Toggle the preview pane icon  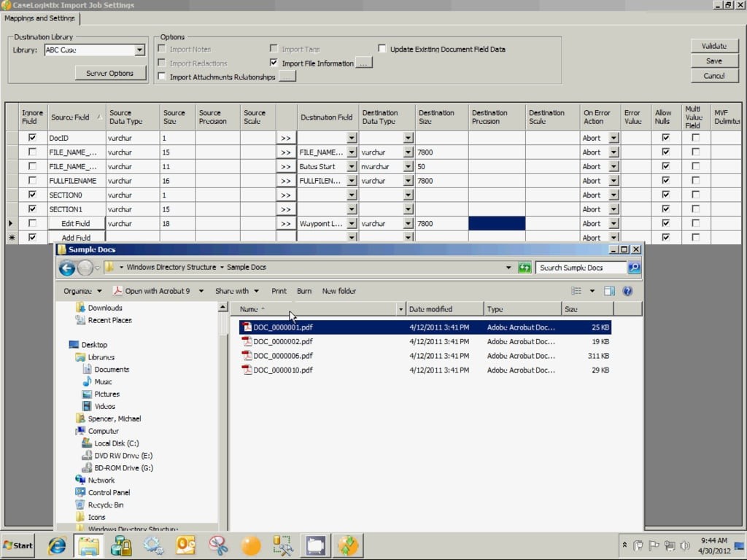(609, 291)
